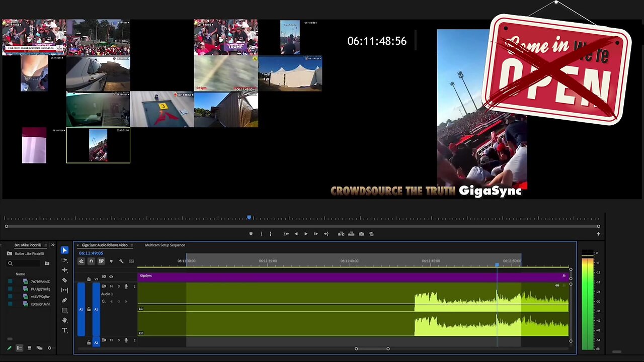Screen dimensions: 644x362
Task: Click Mark Out in the Program monitor
Action: pos(271,234)
